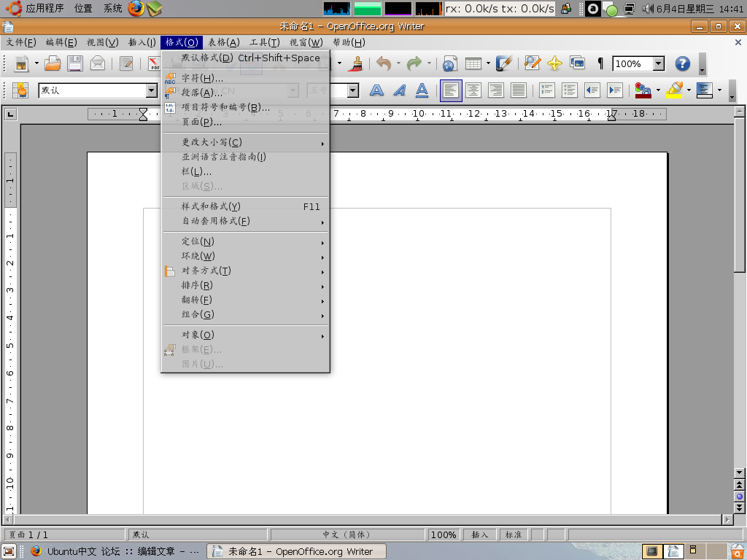Viewport: 747px width, 560px height.
Task: Open OpenOffice Help question mark icon
Action: point(682,63)
